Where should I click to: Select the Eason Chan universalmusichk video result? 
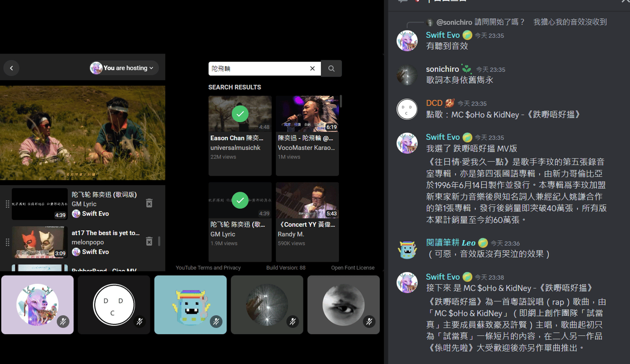point(240,135)
